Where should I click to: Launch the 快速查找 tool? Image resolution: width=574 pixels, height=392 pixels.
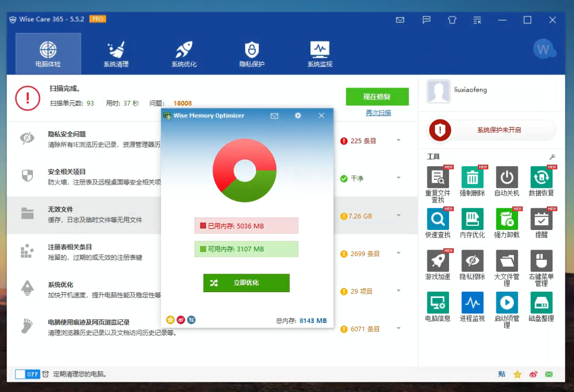[x=438, y=223]
